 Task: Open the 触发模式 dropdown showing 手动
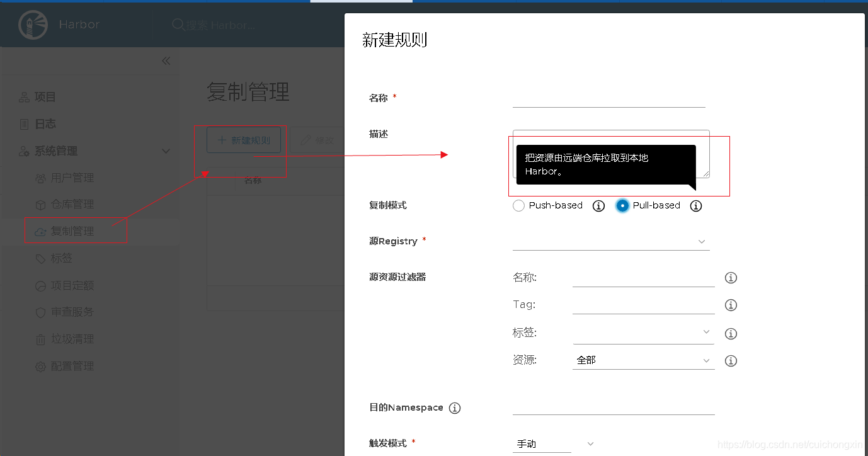(x=554, y=443)
